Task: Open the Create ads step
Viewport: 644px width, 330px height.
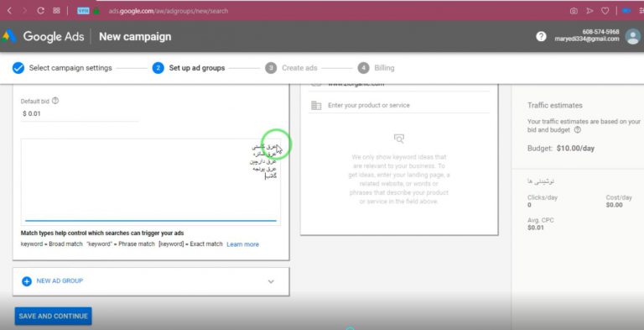Action: (299, 68)
